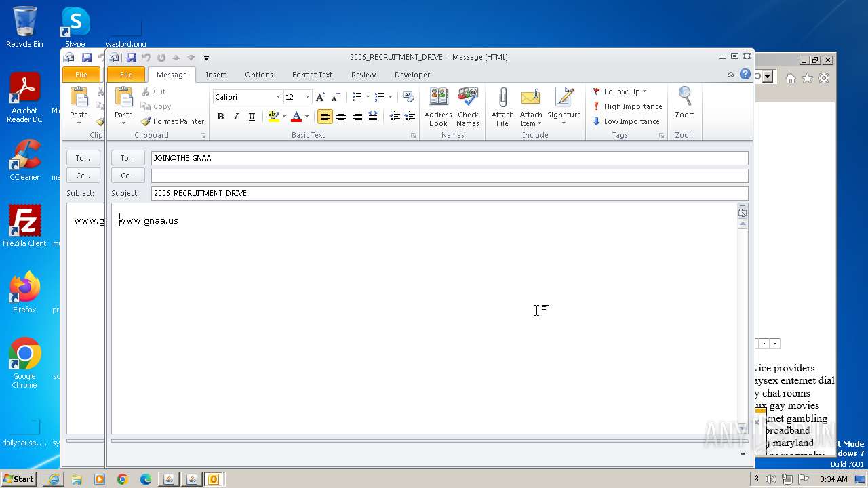Expand the Bullets style arrow
This screenshot has width=868, height=488.
pyautogui.click(x=368, y=97)
